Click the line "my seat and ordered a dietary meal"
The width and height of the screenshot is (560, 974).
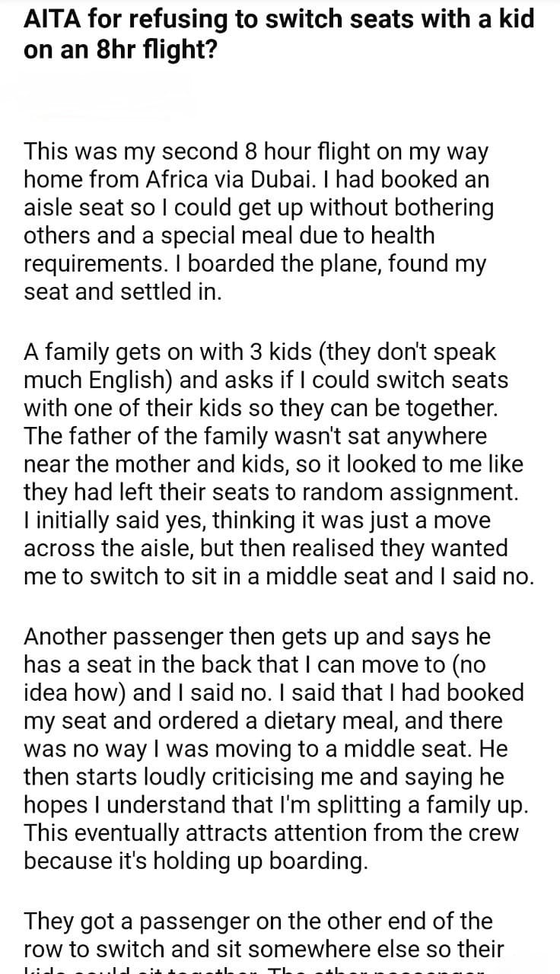point(263,721)
